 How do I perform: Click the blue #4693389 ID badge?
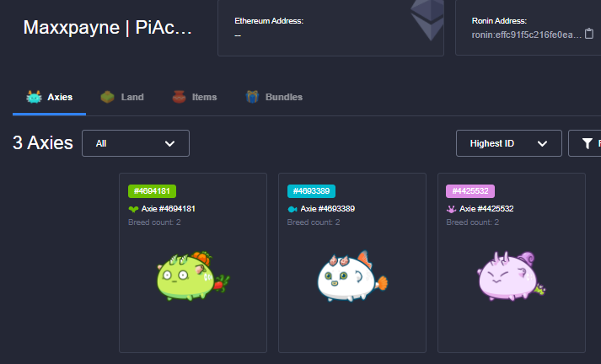click(311, 191)
